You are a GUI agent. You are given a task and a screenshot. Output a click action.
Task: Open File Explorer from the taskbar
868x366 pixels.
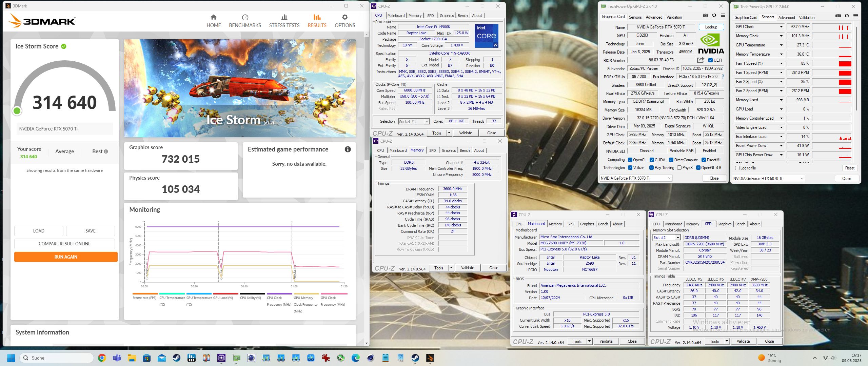click(x=132, y=358)
